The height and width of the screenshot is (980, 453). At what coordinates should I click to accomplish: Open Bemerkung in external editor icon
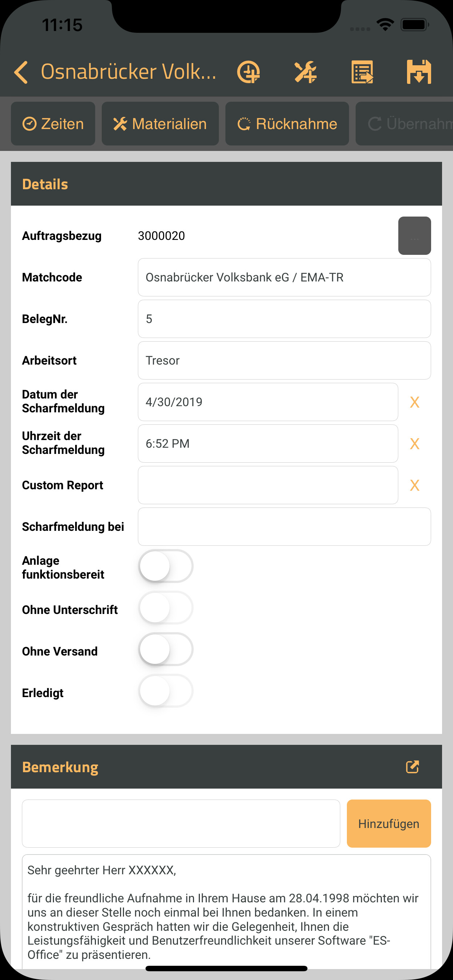[412, 767]
